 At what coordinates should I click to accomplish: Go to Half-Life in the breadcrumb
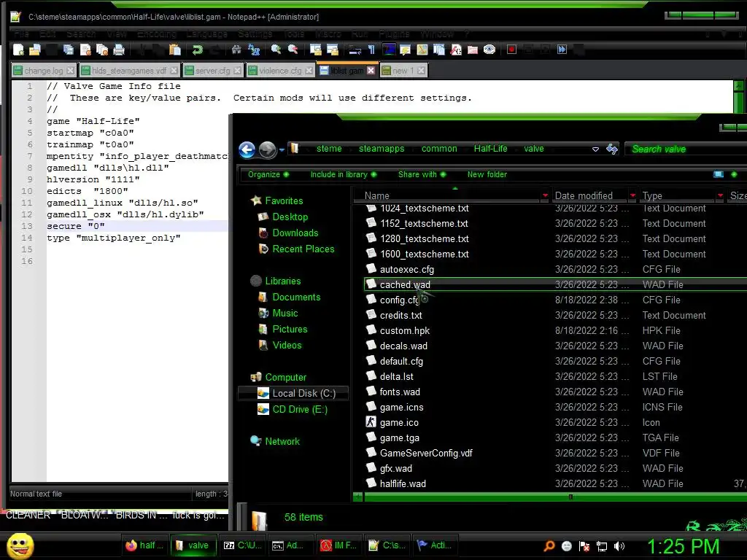click(491, 149)
